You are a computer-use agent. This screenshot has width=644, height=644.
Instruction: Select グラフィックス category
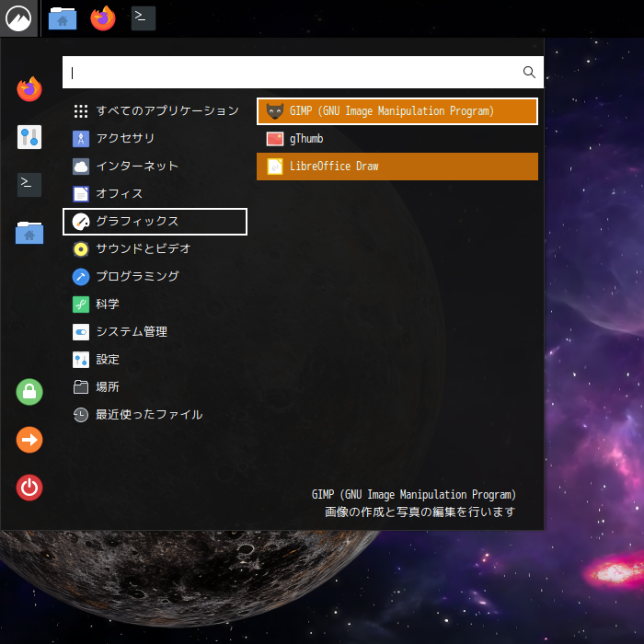[x=155, y=222]
